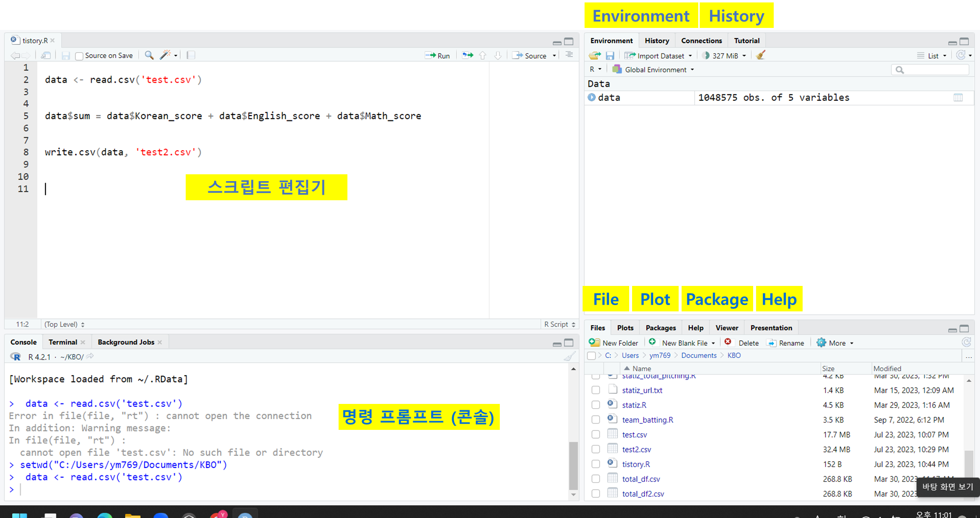Open the (Top Level) scope selector
Viewport: 980px width, 518px height.
click(x=64, y=324)
